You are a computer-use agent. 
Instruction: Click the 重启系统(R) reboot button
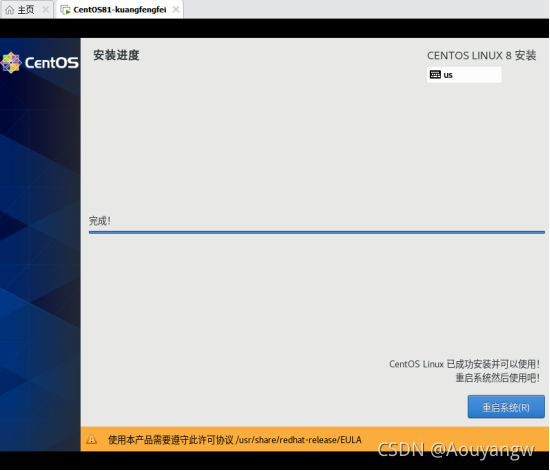point(506,407)
